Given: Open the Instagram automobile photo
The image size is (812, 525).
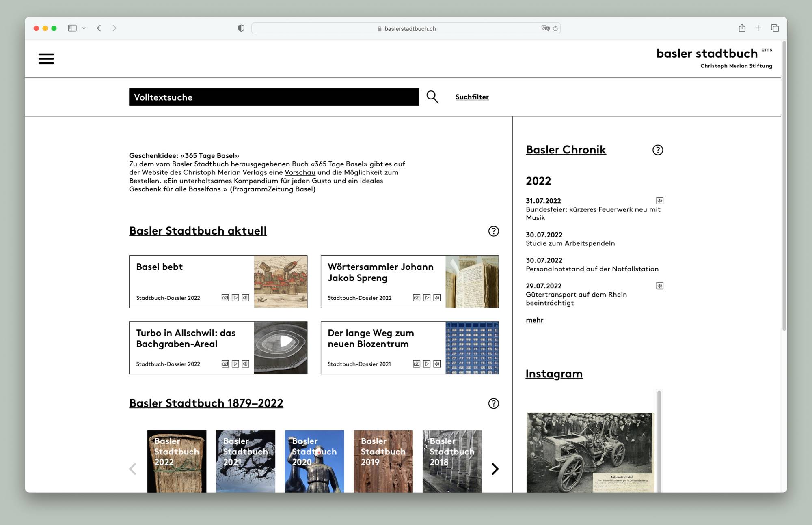Looking at the screenshot, I should tap(590, 452).
